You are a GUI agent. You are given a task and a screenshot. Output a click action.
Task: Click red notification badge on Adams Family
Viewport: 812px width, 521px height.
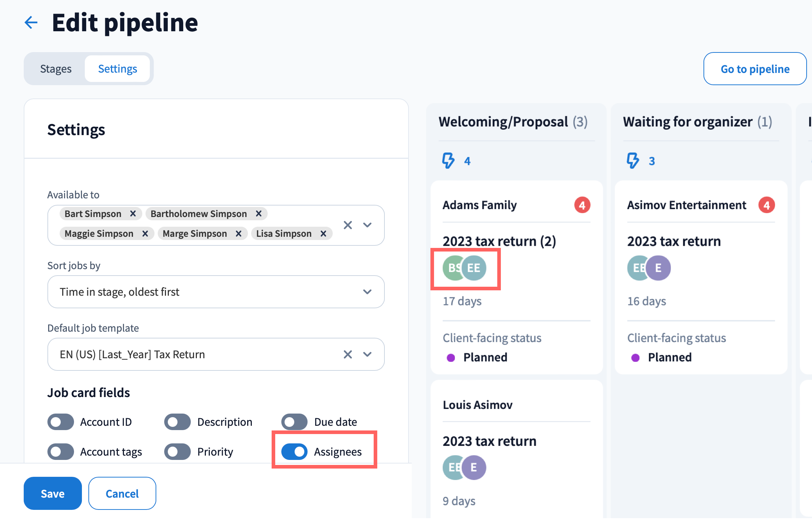point(582,205)
